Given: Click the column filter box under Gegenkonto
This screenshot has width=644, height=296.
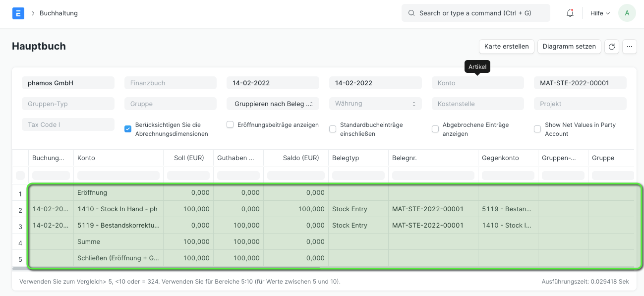Looking at the screenshot, I should [x=508, y=176].
